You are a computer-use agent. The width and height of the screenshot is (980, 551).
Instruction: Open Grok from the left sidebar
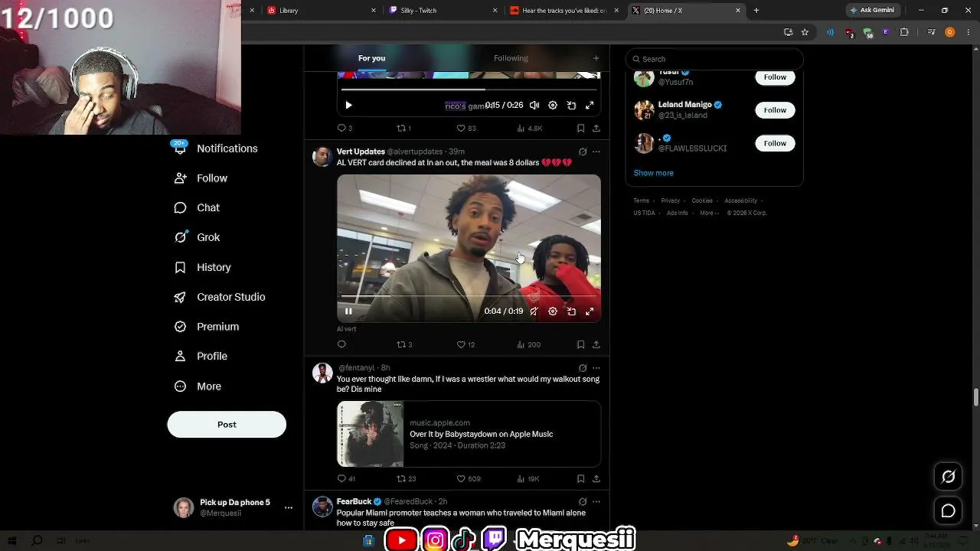click(198, 237)
